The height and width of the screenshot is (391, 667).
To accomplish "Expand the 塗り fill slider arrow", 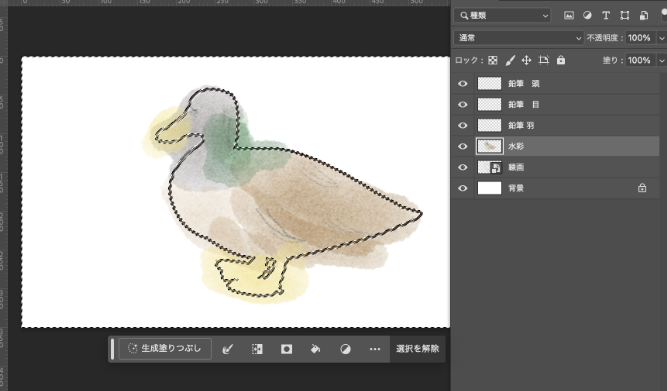I will click(661, 61).
